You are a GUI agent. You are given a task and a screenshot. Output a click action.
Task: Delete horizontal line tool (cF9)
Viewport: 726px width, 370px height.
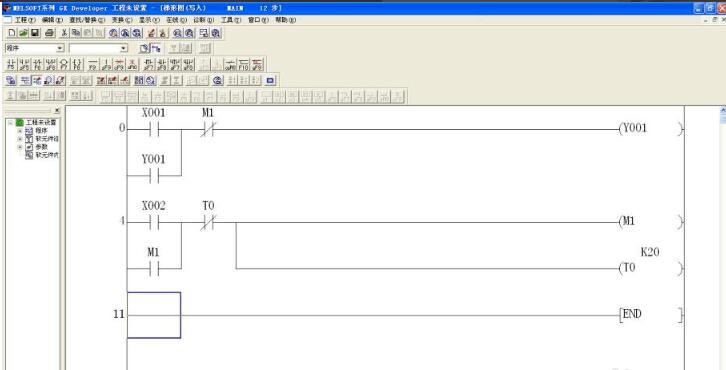(119, 64)
